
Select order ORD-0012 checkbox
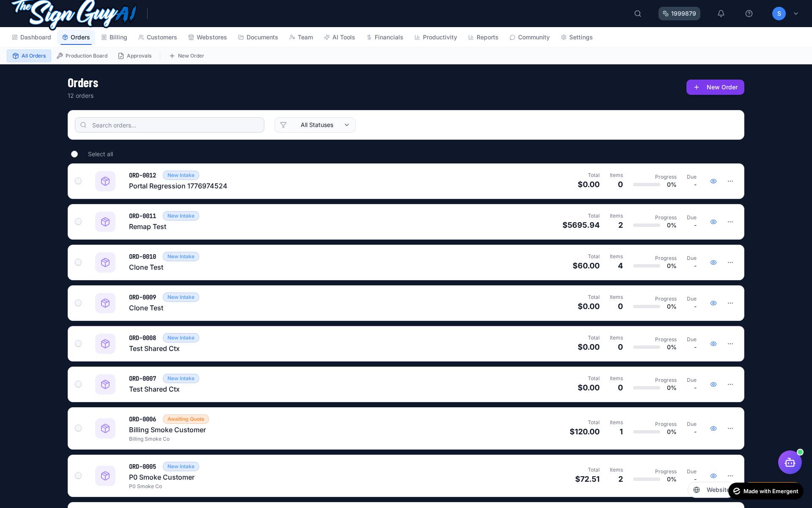coord(78,181)
